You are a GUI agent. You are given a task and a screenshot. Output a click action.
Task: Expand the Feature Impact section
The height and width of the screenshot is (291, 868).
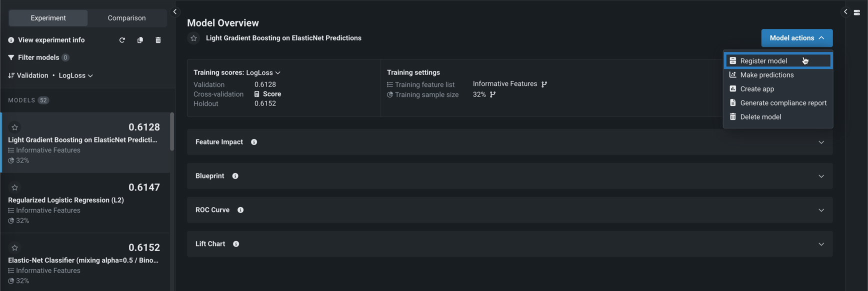coord(821,142)
